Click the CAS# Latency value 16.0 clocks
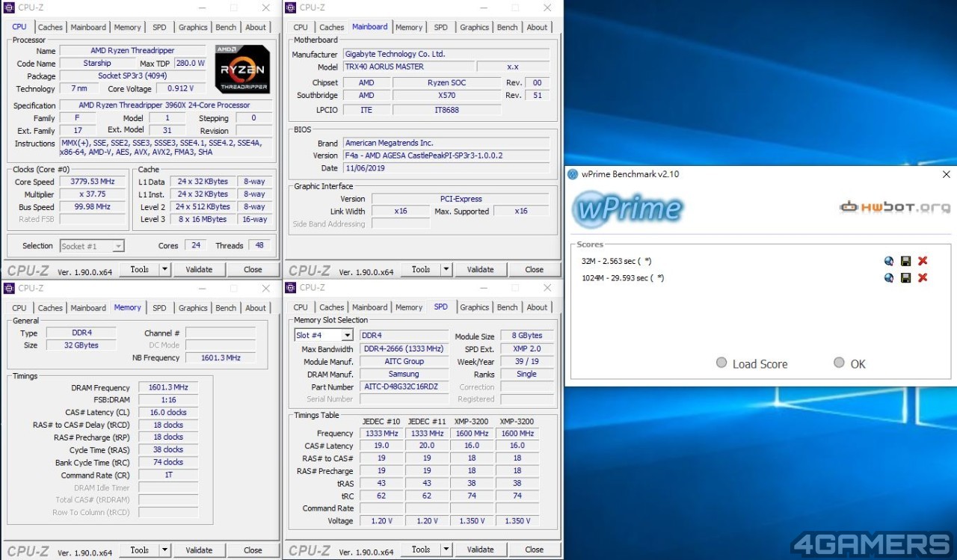 click(168, 412)
